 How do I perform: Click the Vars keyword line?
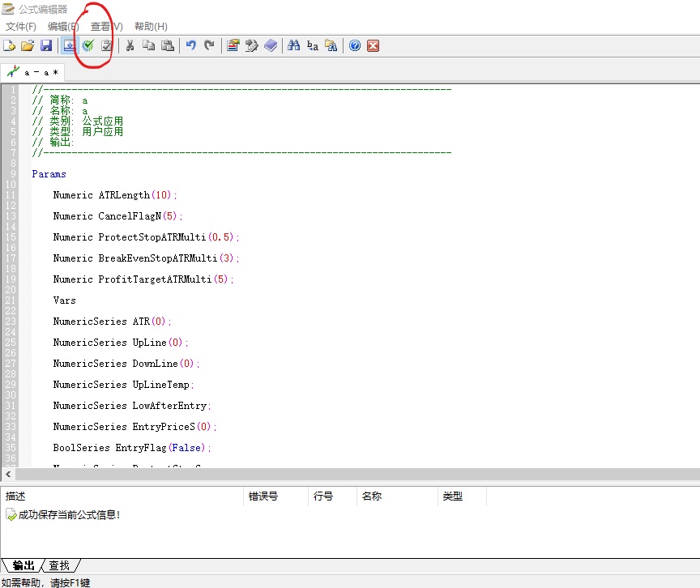[x=64, y=300]
